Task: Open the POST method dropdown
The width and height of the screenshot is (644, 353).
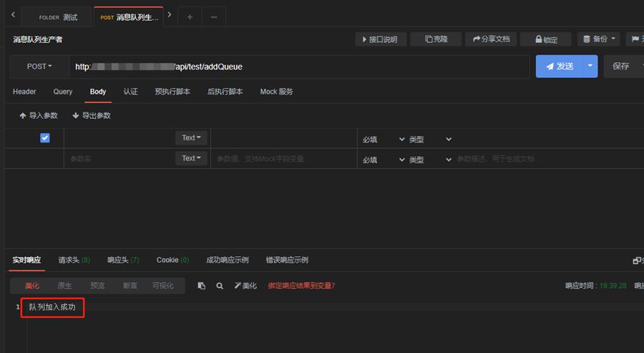Action: pyautogui.click(x=39, y=67)
